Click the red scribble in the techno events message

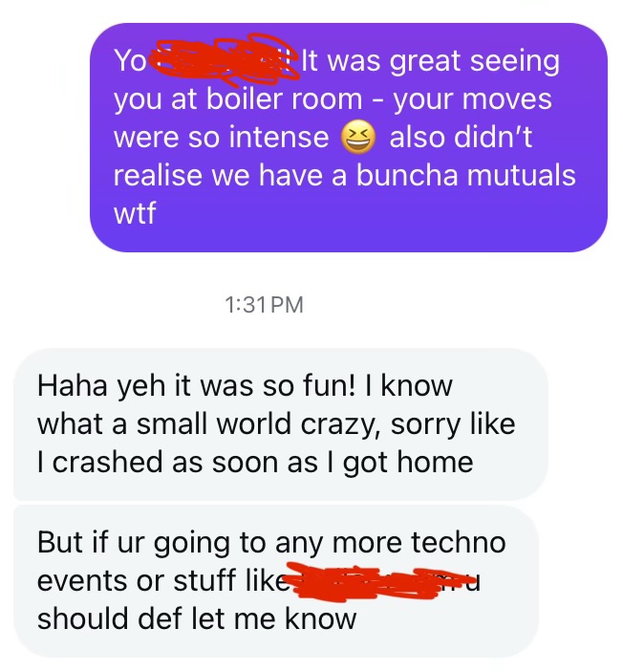(x=368, y=580)
